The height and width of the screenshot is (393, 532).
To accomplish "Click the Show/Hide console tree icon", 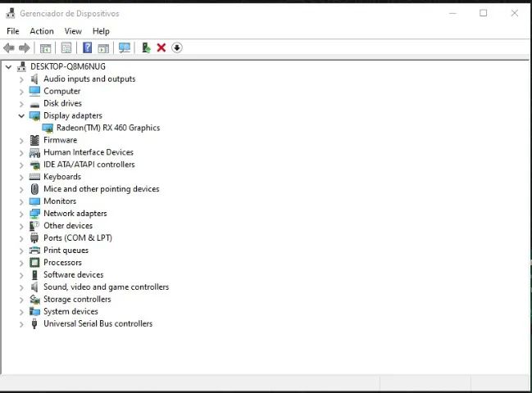I will (x=45, y=48).
